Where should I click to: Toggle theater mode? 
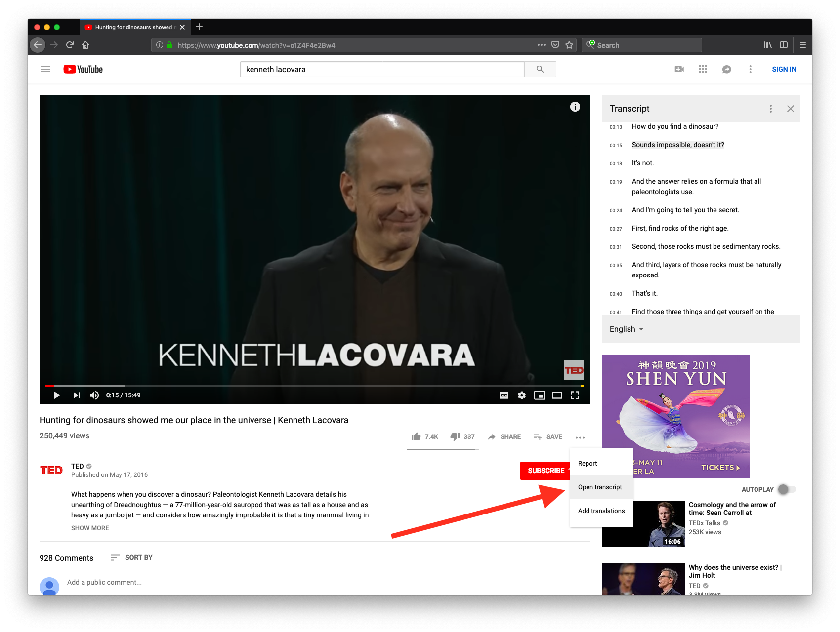(557, 395)
